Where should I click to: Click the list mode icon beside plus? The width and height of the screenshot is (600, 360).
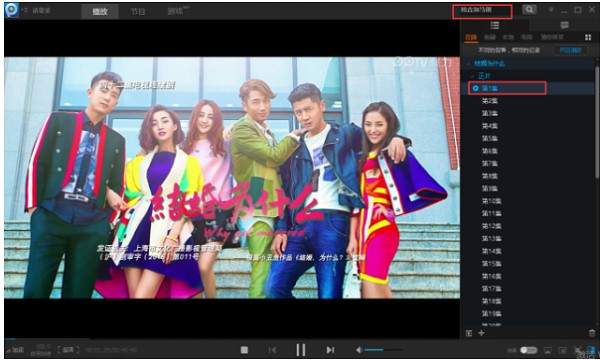(x=469, y=333)
